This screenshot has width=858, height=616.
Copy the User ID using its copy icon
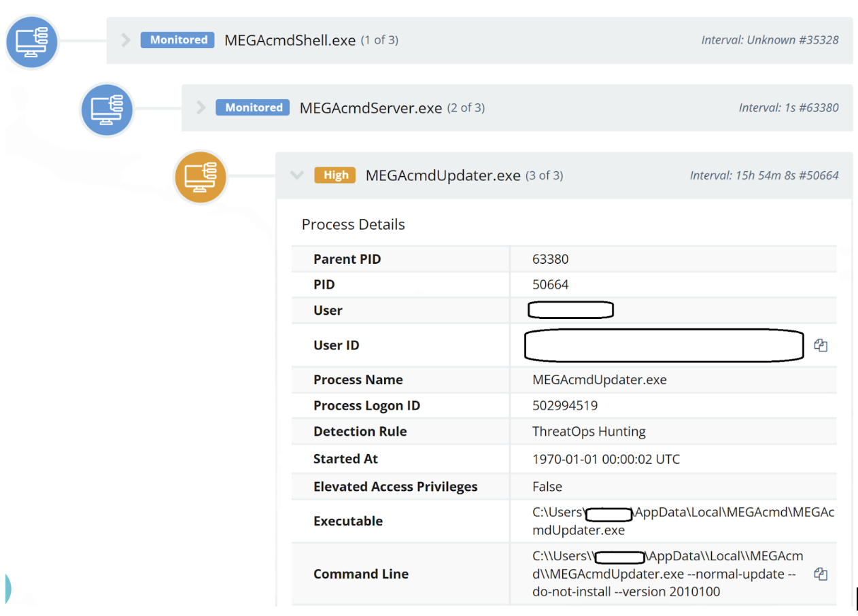point(821,345)
